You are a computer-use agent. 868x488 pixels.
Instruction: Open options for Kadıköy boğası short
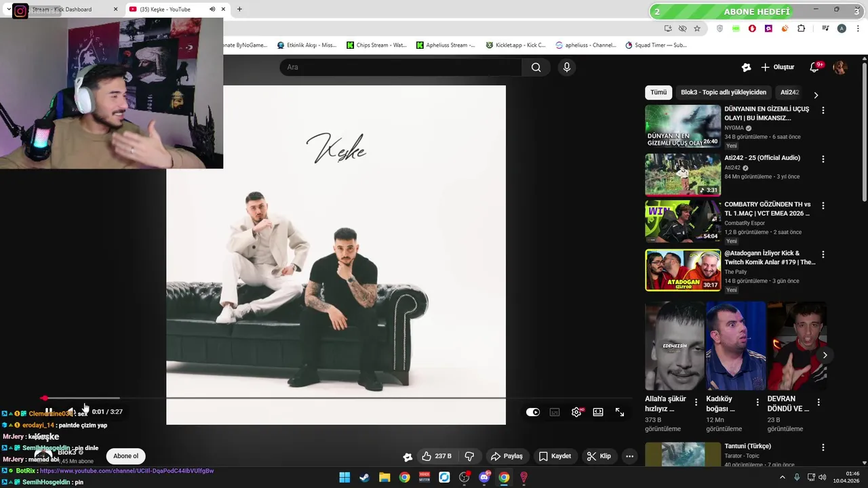coord(757,402)
